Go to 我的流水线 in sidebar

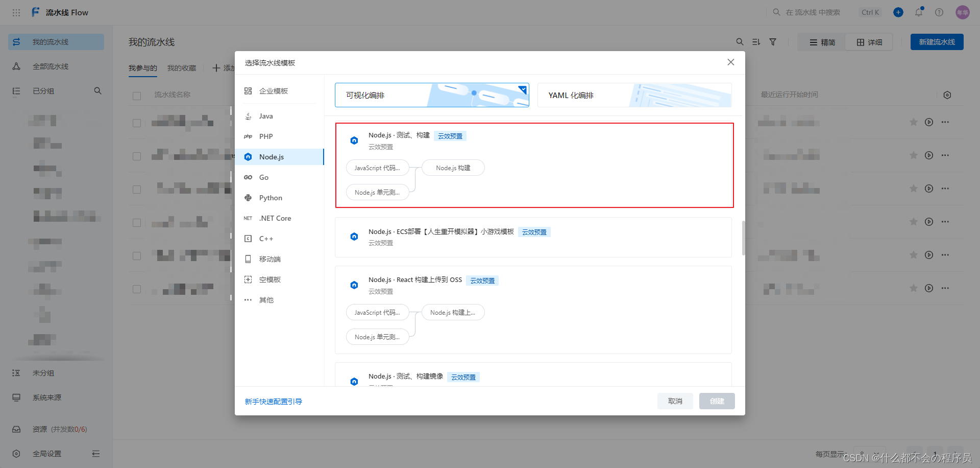point(56,42)
